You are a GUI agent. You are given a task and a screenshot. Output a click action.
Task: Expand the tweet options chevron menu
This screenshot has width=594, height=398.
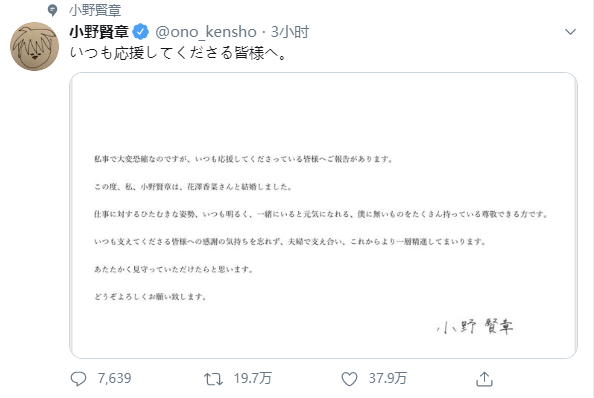click(570, 32)
